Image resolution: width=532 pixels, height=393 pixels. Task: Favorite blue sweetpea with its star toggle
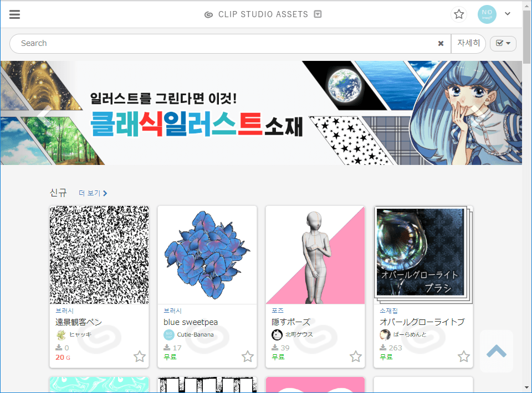(247, 357)
